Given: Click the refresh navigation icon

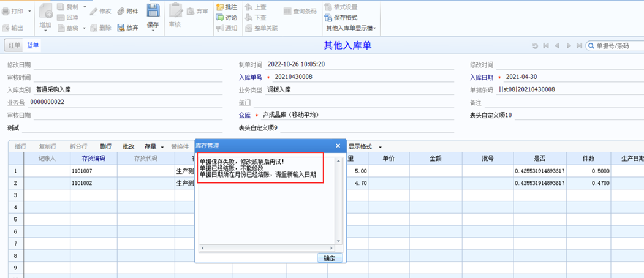Looking at the screenshot, I should (535, 46).
